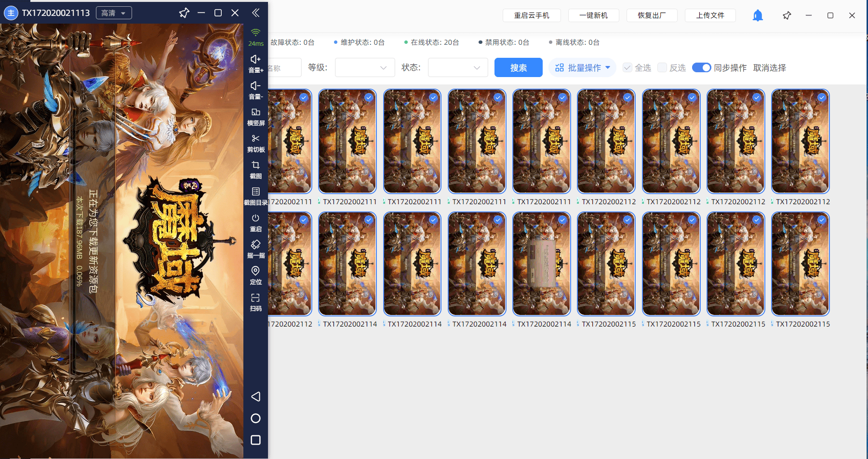This screenshot has width=868, height=459.
Task: Click the 重启云手机 button
Action: (532, 15)
